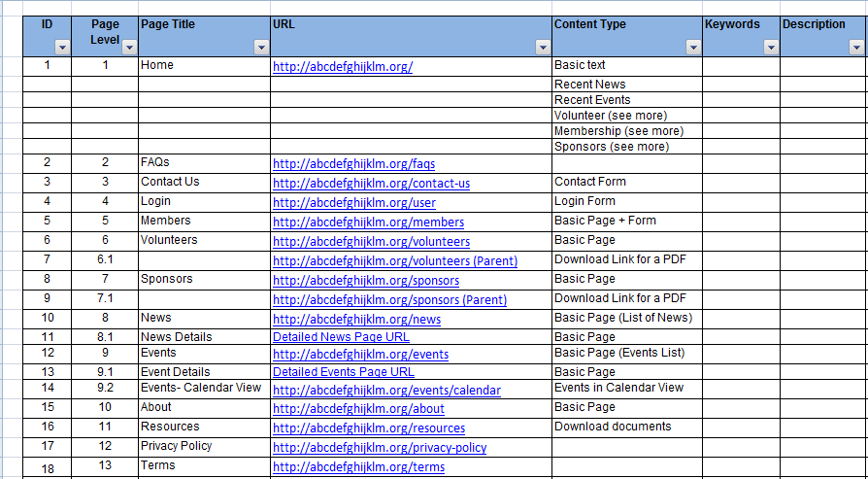Open the ID column filter dropdown
The width and height of the screenshot is (868, 479).
click(x=62, y=49)
